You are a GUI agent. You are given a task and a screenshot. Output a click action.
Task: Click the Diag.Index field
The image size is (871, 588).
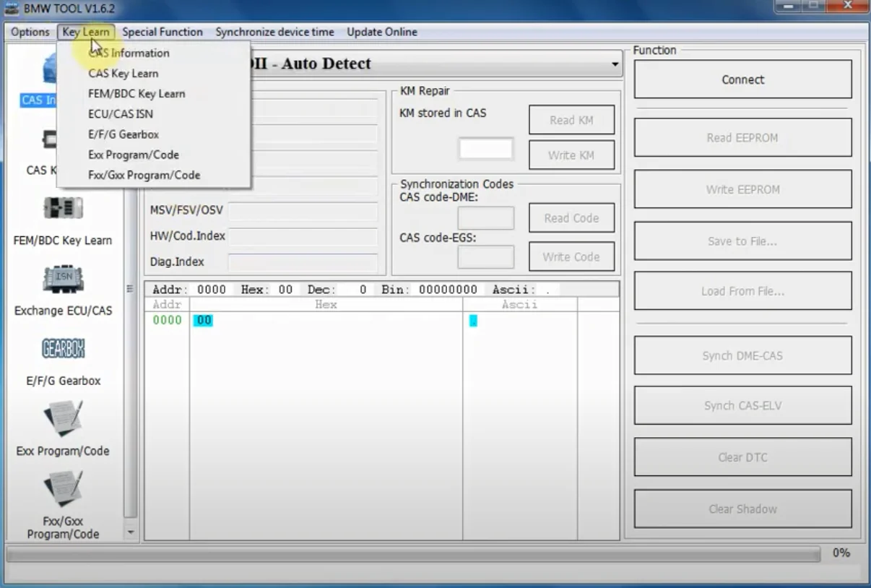(x=303, y=262)
